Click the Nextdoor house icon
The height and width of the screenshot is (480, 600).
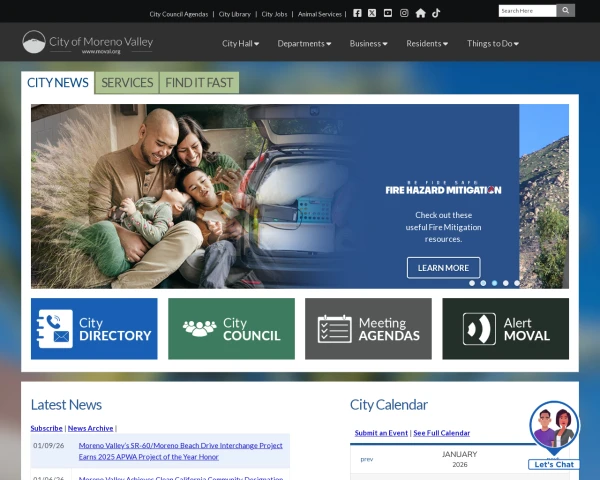pos(420,13)
